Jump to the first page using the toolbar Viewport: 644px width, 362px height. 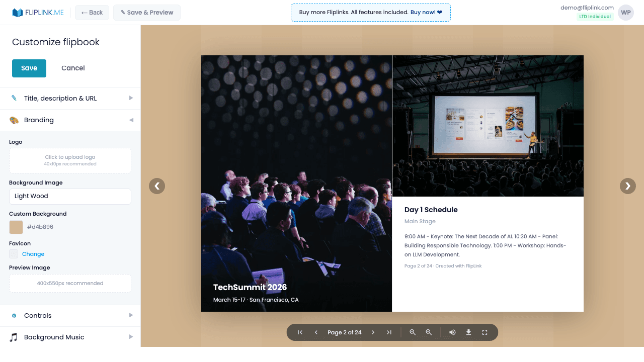(x=299, y=332)
